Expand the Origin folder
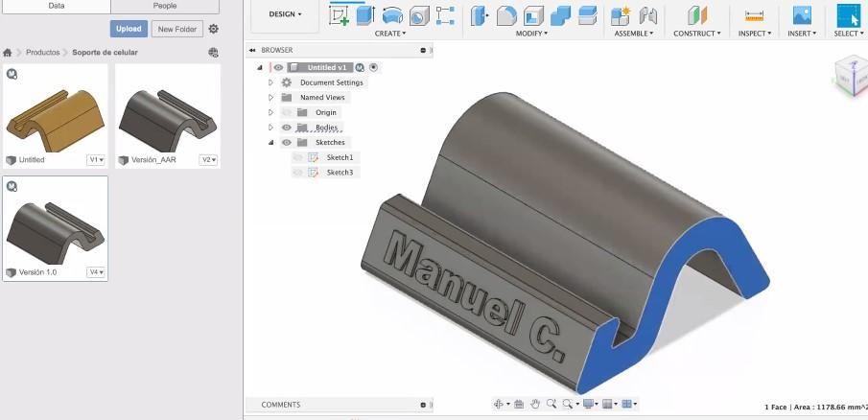Image resolution: width=868 pixels, height=420 pixels. pos(270,112)
